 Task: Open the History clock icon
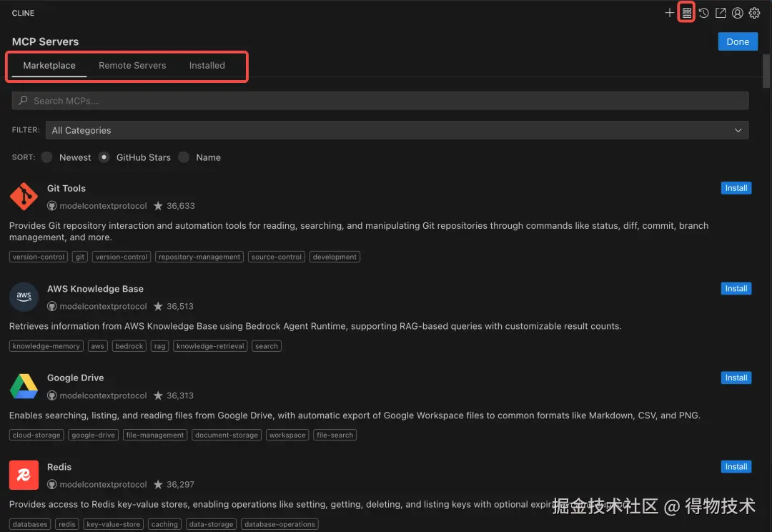pos(703,13)
